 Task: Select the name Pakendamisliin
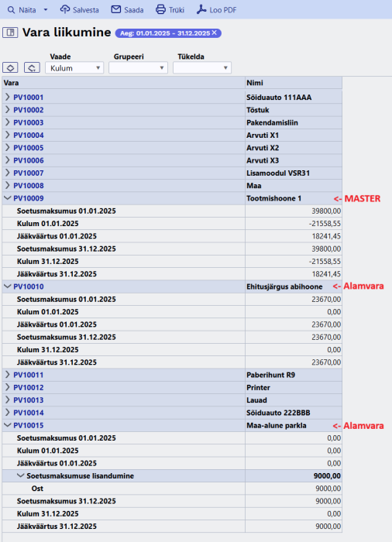click(x=272, y=122)
